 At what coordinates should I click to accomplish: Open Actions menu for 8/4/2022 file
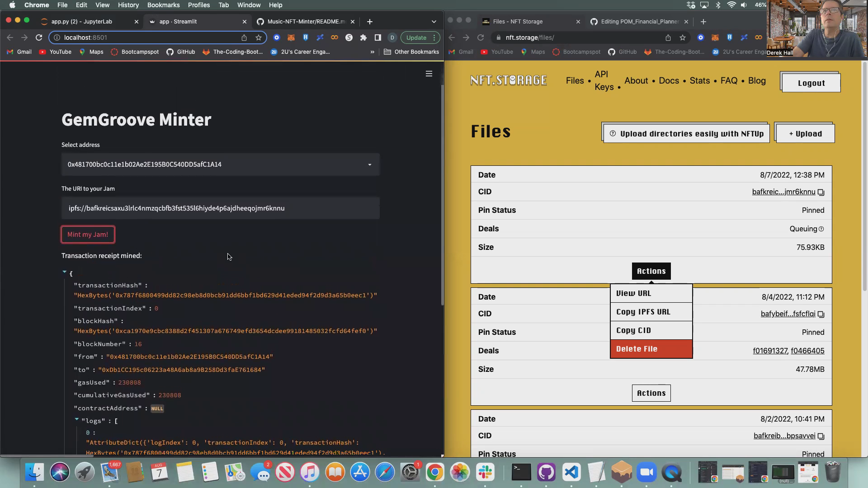[x=651, y=393]
